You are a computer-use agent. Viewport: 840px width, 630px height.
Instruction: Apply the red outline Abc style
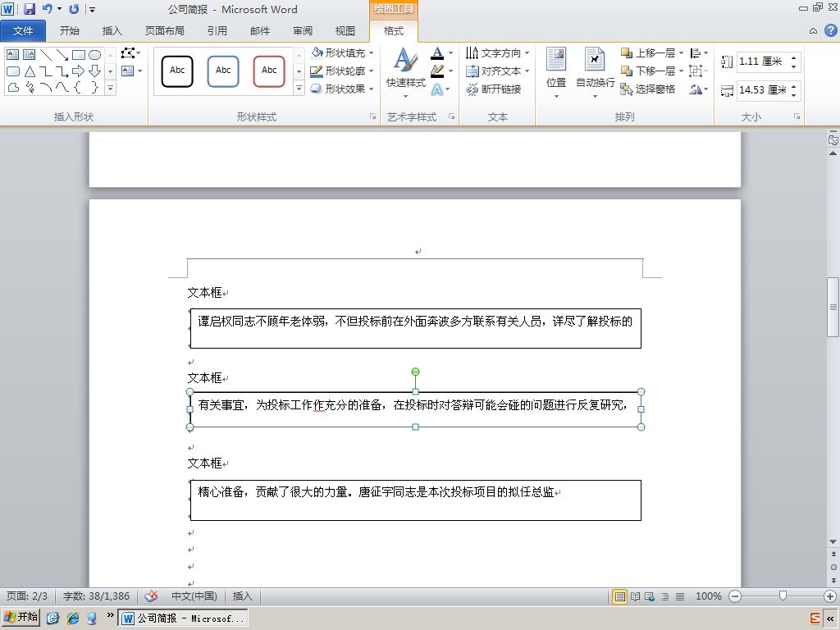tap(269, 71)
